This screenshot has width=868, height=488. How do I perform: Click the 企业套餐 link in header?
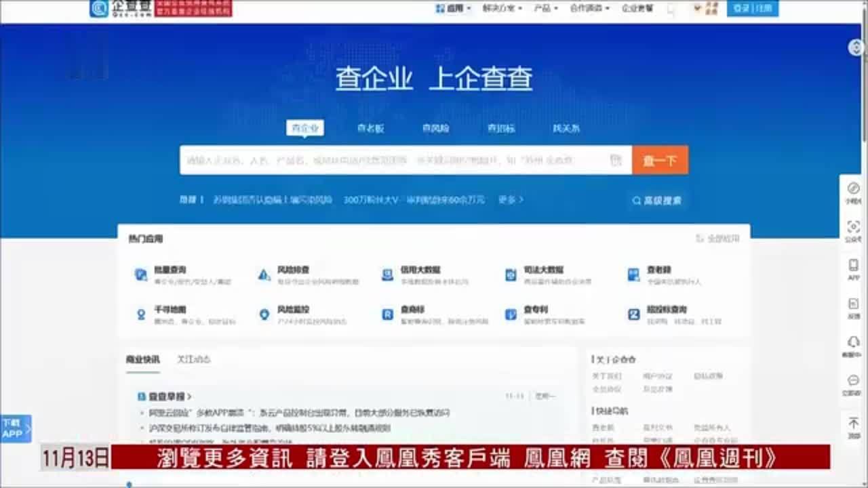click(x=637, y=8)
